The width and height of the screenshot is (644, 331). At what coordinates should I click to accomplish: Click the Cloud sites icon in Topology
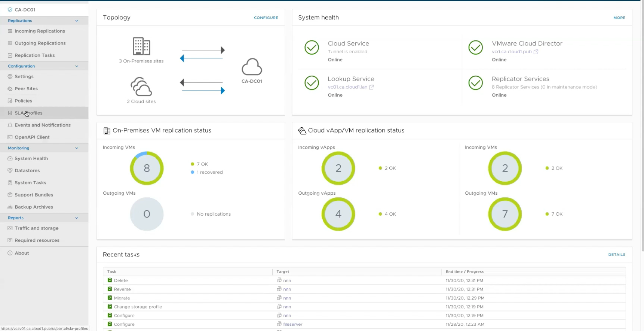141,86
